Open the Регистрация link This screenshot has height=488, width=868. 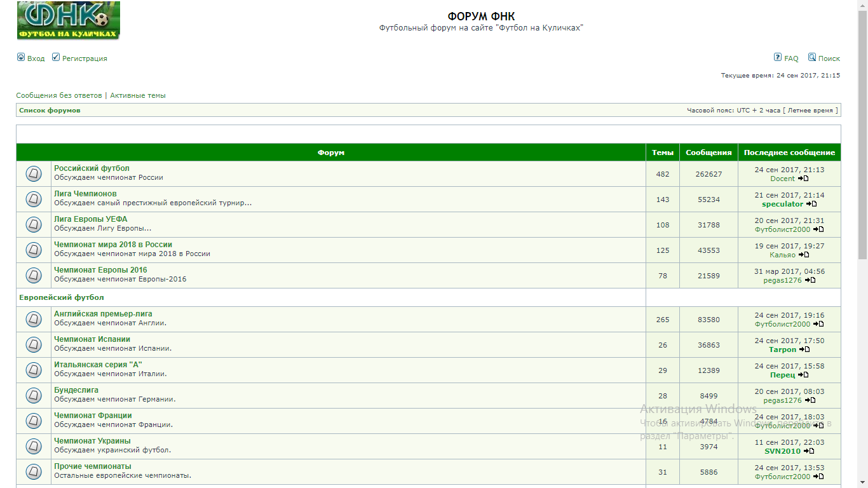tap(85, 58)
